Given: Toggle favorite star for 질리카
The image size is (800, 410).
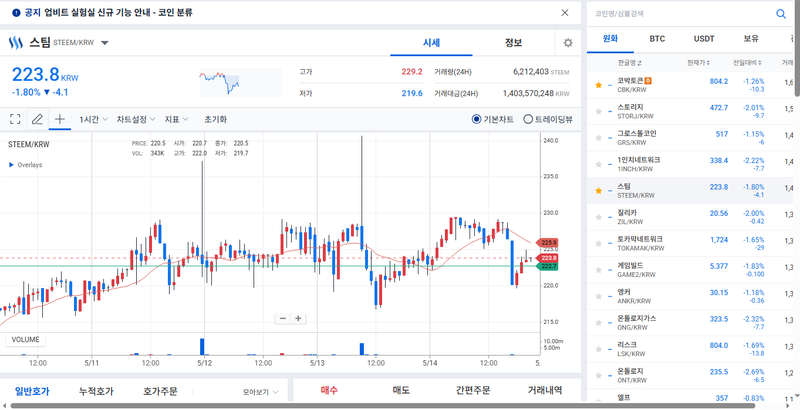Looking at the screenshot, I should click(x=598, y=217).
